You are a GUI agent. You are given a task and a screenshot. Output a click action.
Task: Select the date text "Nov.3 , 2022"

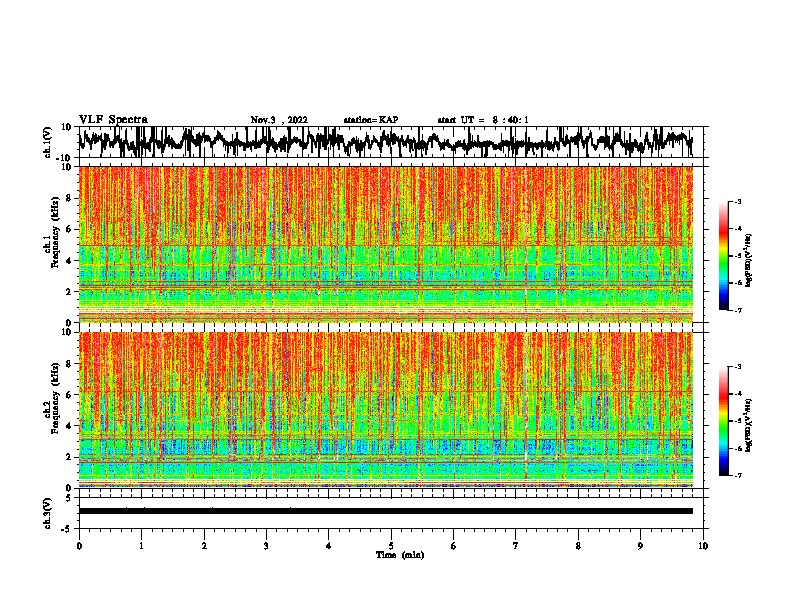pyautogui.click(x=279, y=120)
